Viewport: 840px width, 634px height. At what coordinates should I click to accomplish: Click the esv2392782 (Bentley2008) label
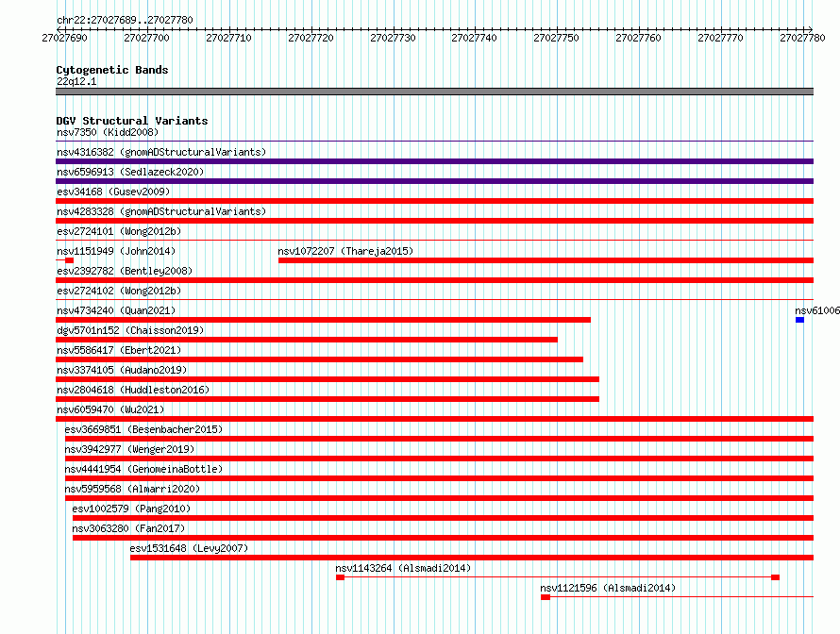[125, 271]
